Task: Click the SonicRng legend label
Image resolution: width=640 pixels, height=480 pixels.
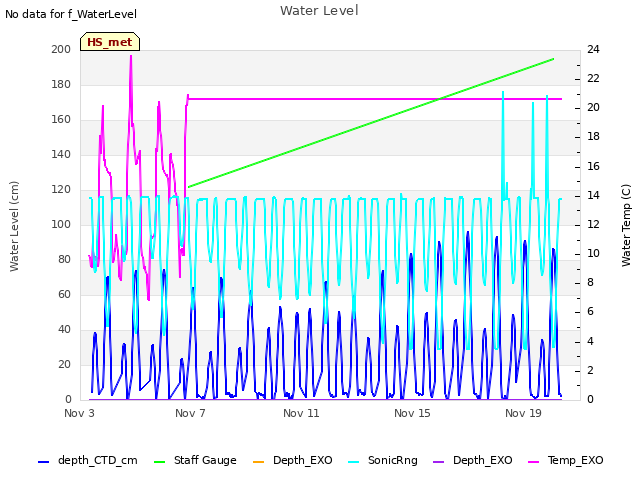Action: (x=393, y=460)
